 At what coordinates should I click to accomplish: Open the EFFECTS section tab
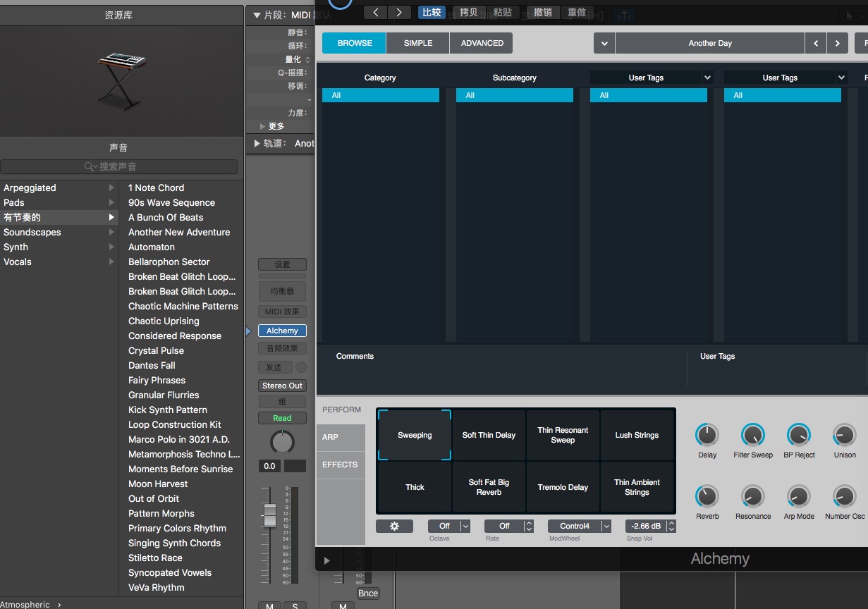341,465
